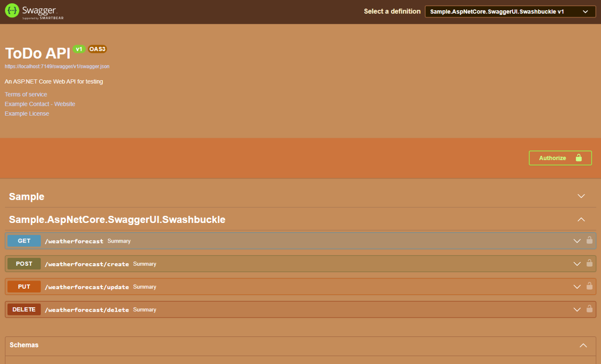Click the lock icon on POST /weatherforecast/create
Image resolution: width=601 pixels, height=364 pixels.
(589, 263)
